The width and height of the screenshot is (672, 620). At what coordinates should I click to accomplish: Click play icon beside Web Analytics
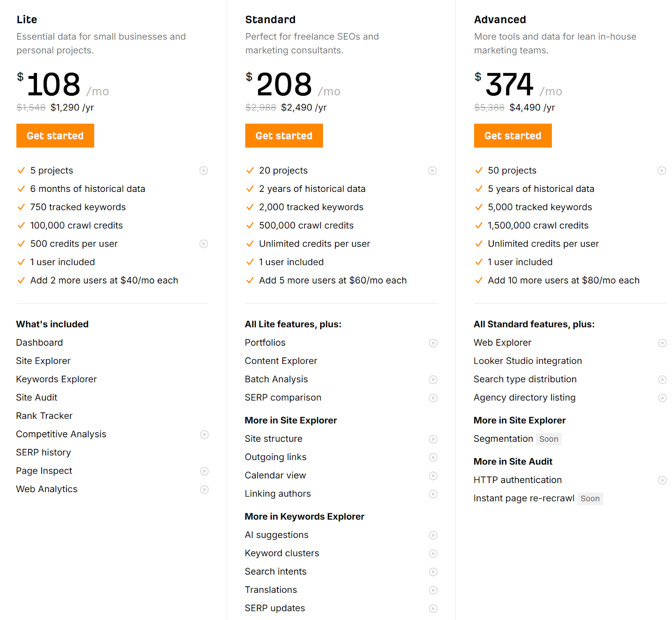205,489
